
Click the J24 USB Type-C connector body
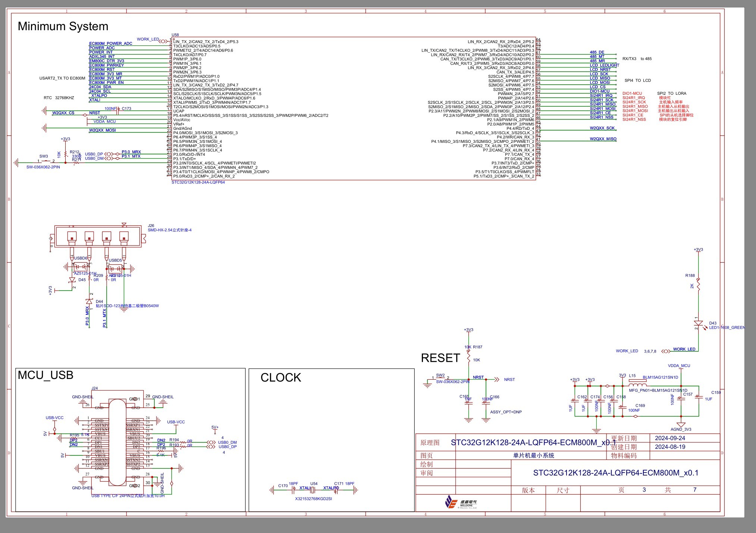[117, 442]
